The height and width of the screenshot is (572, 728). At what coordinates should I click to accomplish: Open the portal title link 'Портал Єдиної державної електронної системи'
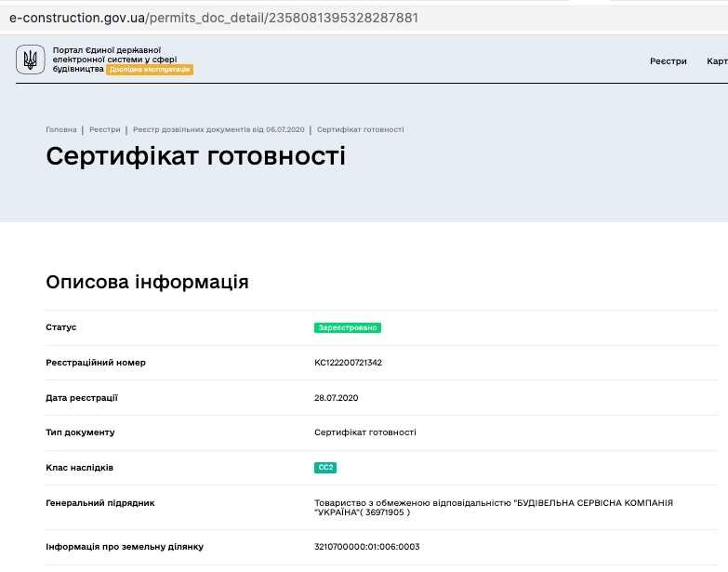coord(114,60)
